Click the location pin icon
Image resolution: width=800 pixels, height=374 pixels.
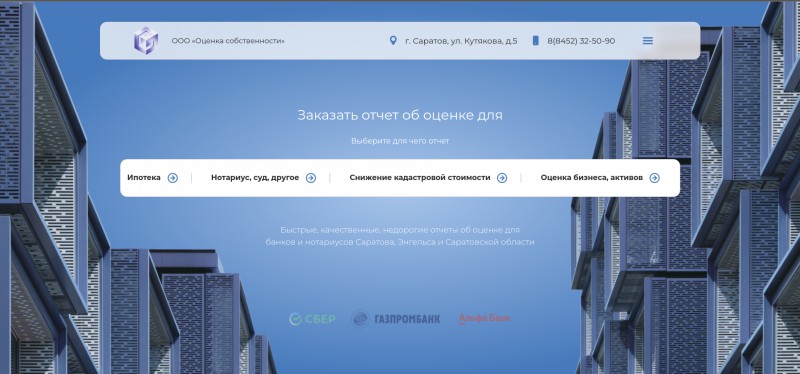click(x=393, y=40)
